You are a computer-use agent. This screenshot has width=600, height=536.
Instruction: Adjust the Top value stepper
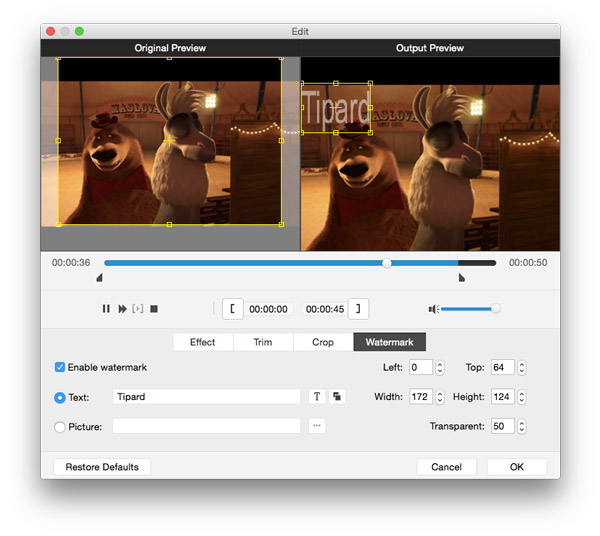pos(522,368)
